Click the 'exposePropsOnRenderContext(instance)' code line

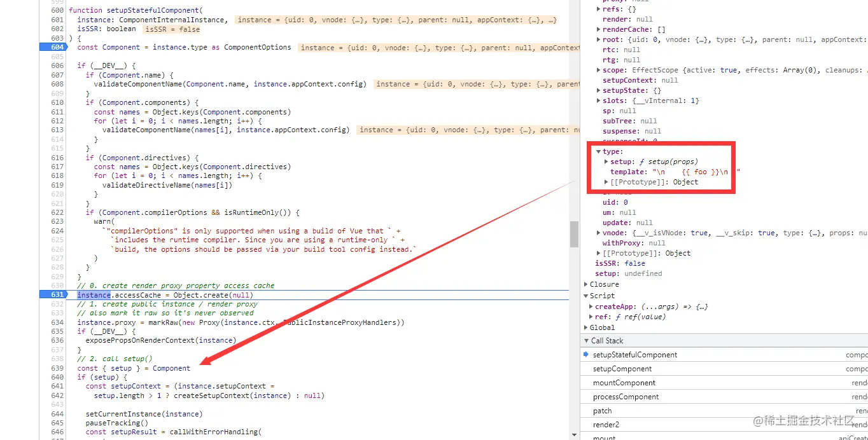tap(160, 340)
